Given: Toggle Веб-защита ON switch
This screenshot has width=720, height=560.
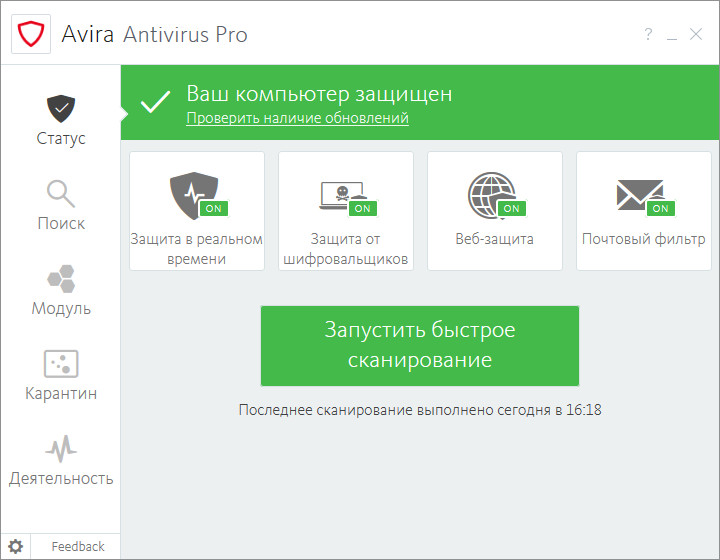Looking at the screenshot, I should pyautogui.click(x=511, y=208).
